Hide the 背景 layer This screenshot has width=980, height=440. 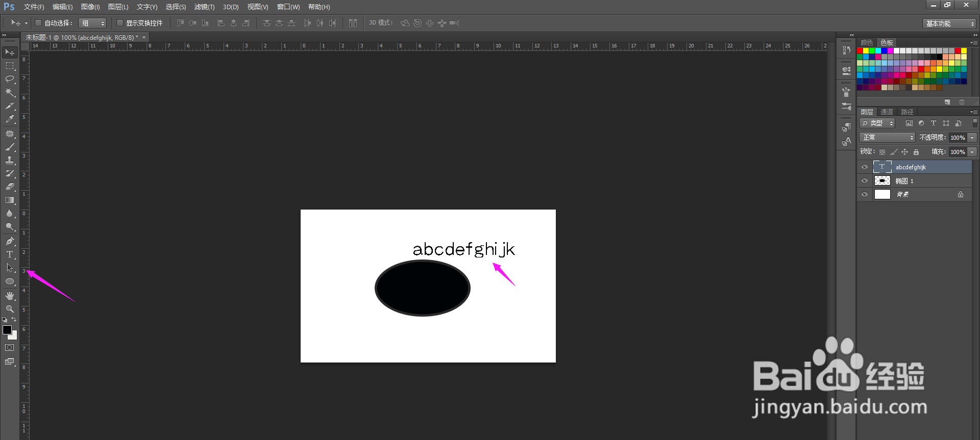click(x=865, y=194)
